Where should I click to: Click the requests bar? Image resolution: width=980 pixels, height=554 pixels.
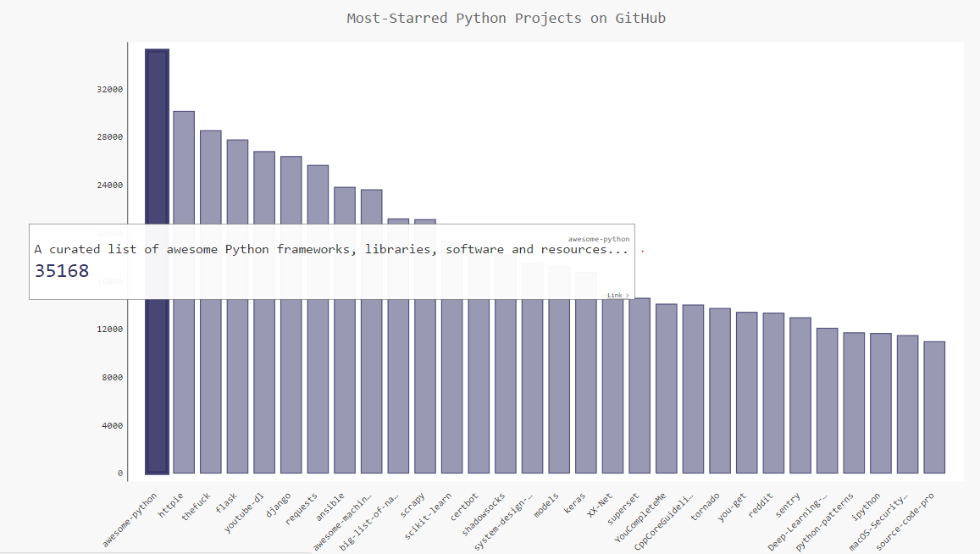(318, 319)
